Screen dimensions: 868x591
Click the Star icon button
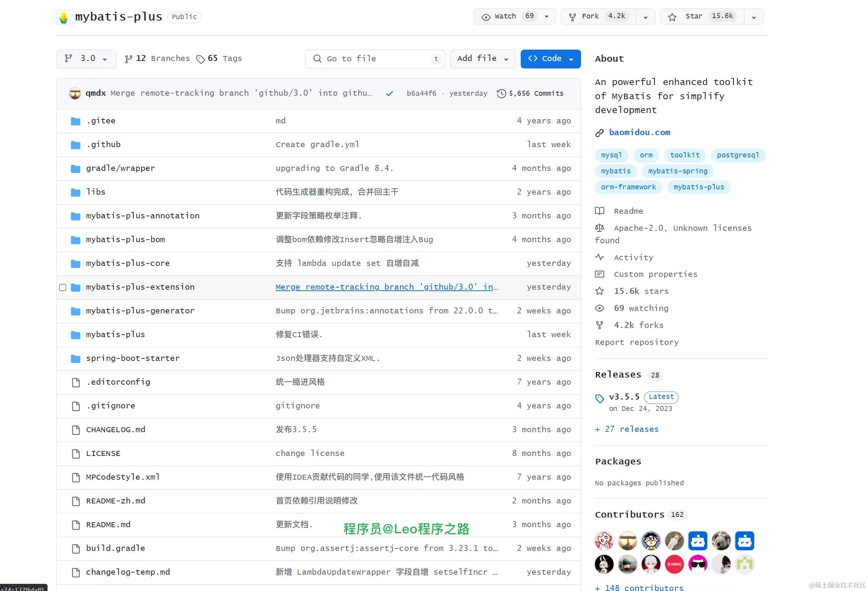(x=672, y=17)
